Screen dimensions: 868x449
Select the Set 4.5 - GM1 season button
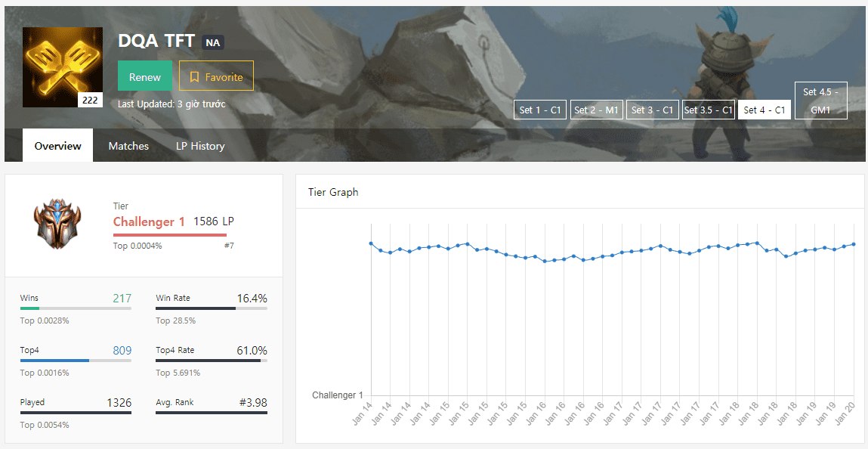[x=821, y=101]
